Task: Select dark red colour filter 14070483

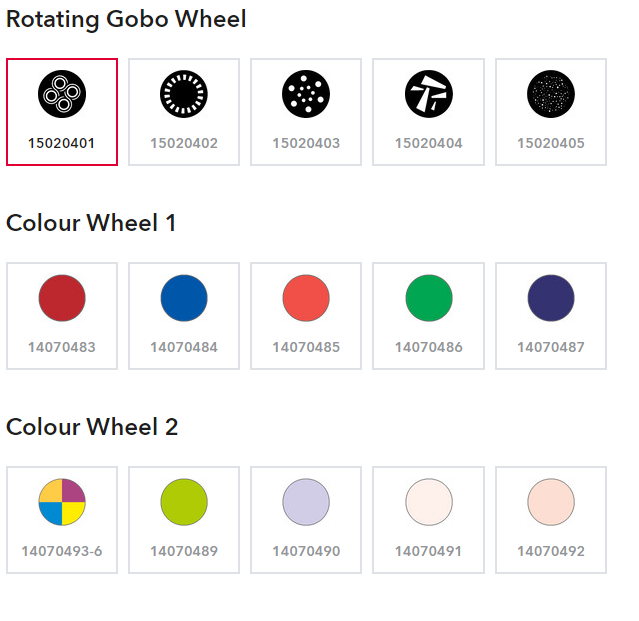Action: tap(62, 316)
